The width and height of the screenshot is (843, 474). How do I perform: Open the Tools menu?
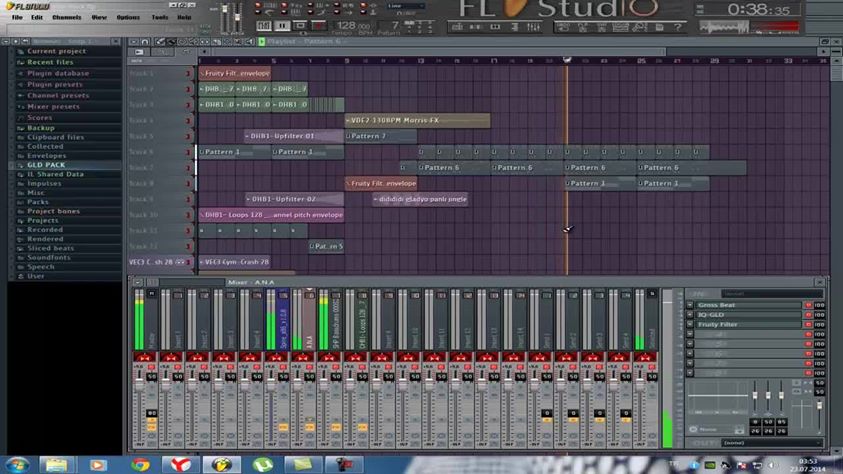(x=160, y=17)
